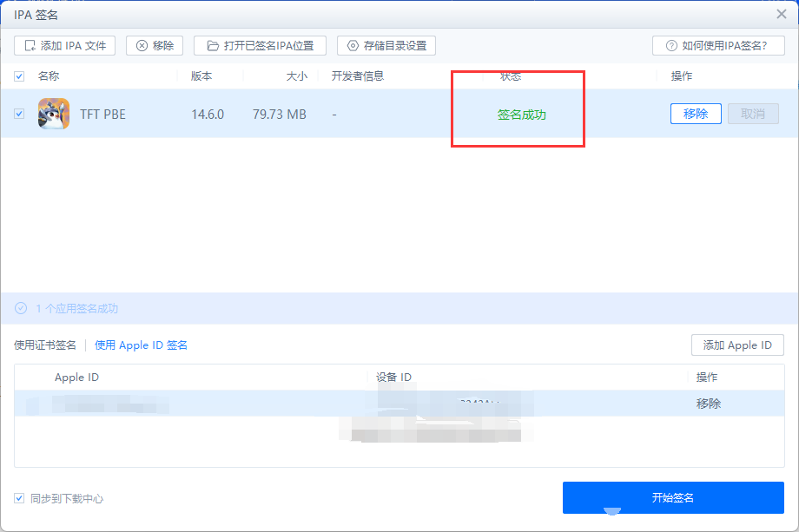Viewport: 799px width, 532px height.
Task: Click the success checkmark icon in status bar
Action: coord(21,308)
